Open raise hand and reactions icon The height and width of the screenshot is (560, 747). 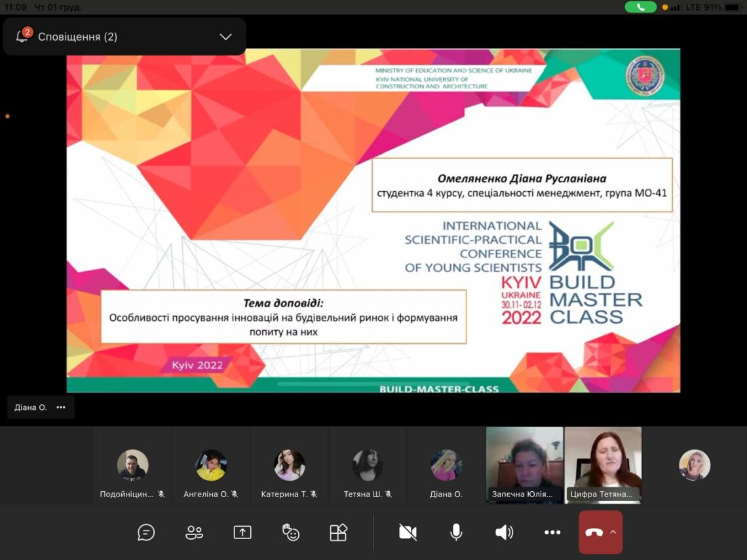click(290, 532)
